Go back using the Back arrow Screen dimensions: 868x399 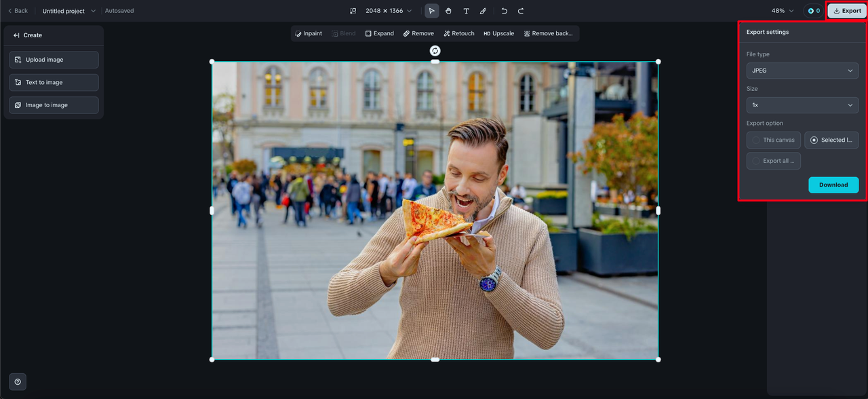(18, 11)
